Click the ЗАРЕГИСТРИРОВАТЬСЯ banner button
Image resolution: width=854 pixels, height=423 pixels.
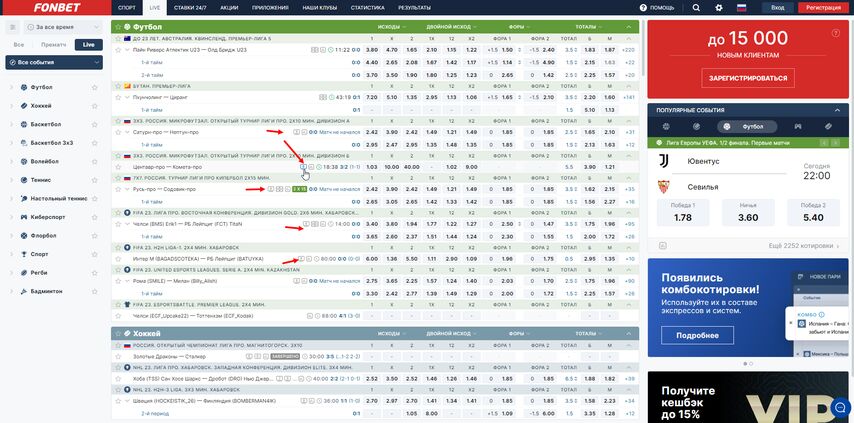click(x=748, y=78)
